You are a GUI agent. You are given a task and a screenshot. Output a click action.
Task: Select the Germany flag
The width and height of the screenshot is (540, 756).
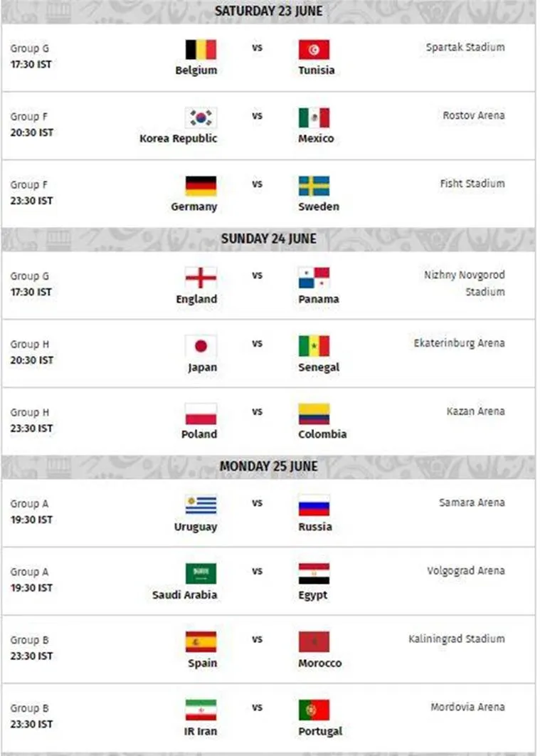201,186
